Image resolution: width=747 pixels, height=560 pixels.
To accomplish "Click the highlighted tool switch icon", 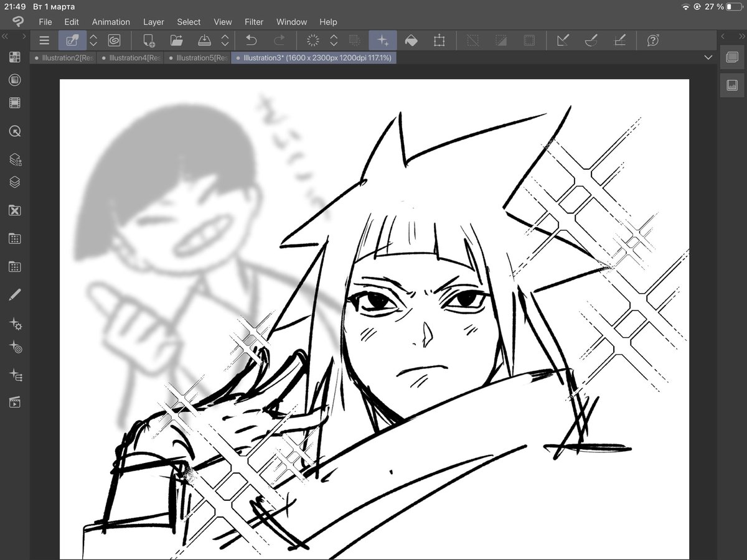I will [73, 40].
